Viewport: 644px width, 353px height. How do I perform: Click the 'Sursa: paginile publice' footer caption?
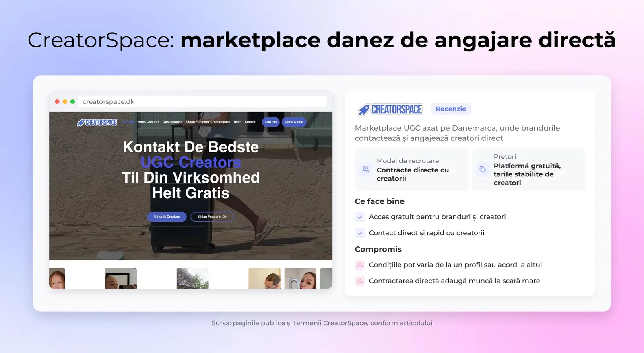(322, 323)
